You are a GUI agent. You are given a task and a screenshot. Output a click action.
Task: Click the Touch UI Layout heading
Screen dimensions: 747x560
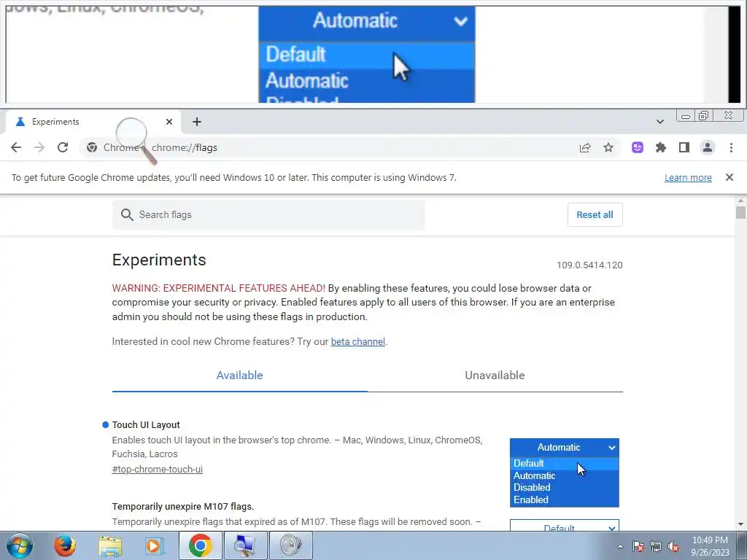tap(146, 425)
